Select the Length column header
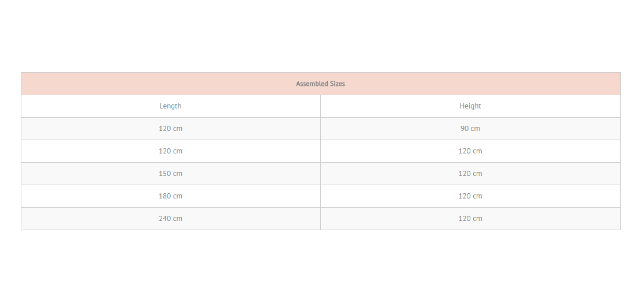Image resolution: width=644 pixels, height=300 pixels. [170, 106]
